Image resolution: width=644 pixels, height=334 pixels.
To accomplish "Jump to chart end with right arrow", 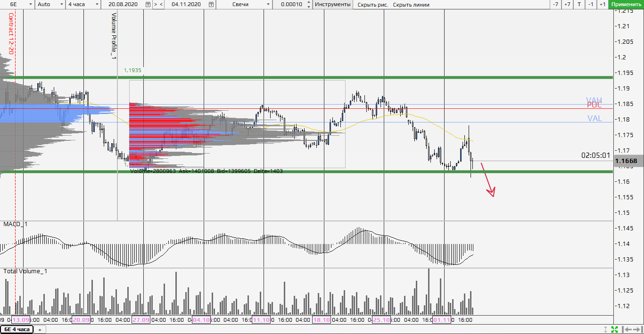I will click(637, 329).
